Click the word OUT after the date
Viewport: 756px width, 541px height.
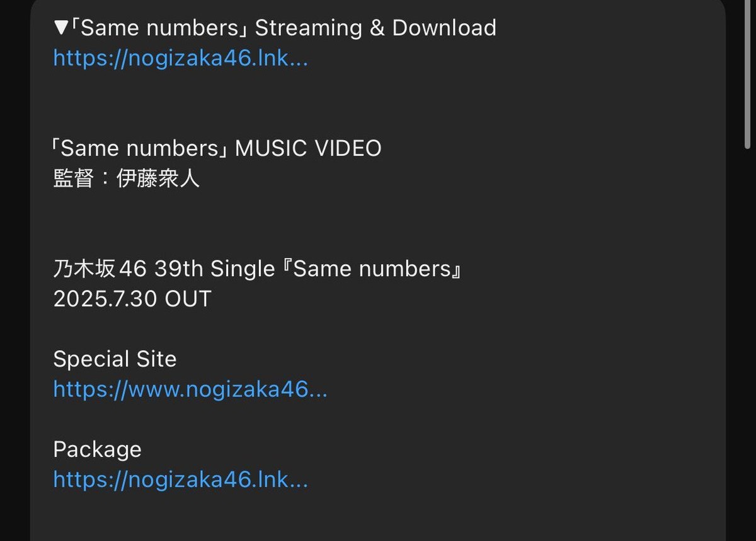(188, 299)
